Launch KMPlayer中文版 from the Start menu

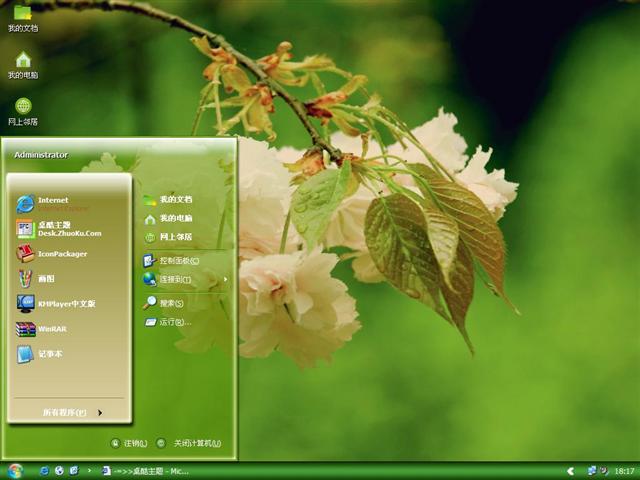56,304
